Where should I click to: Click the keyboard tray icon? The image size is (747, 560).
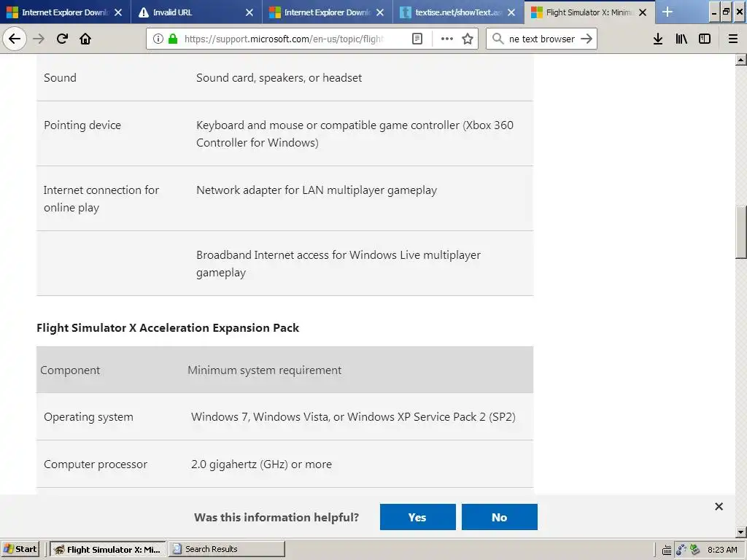pyautogui.click(x=667, y=550)
